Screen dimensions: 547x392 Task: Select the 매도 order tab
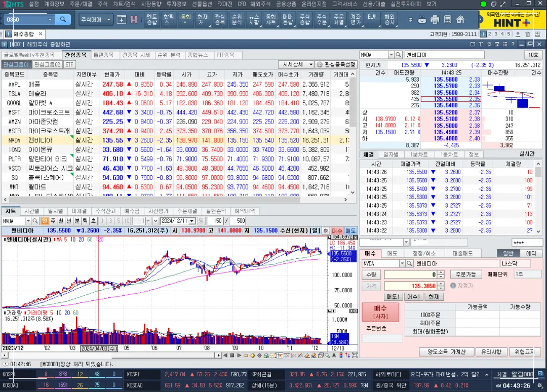pyautogui.click(x=392, y=253)
